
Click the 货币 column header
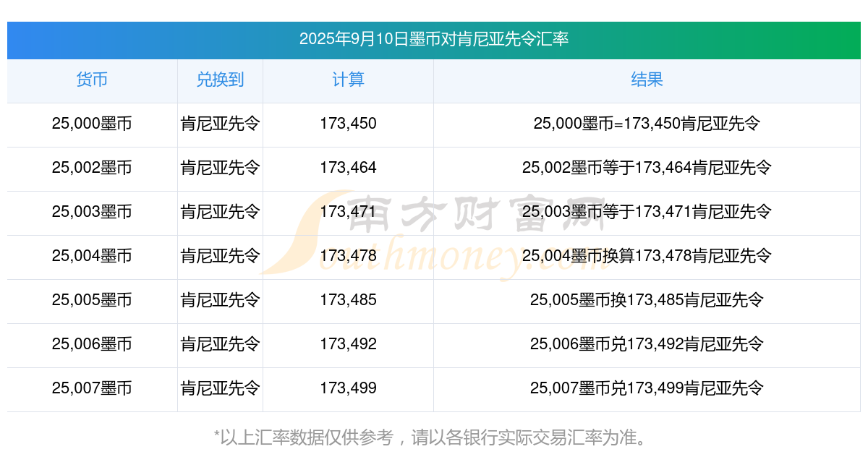tap(92, 80)
